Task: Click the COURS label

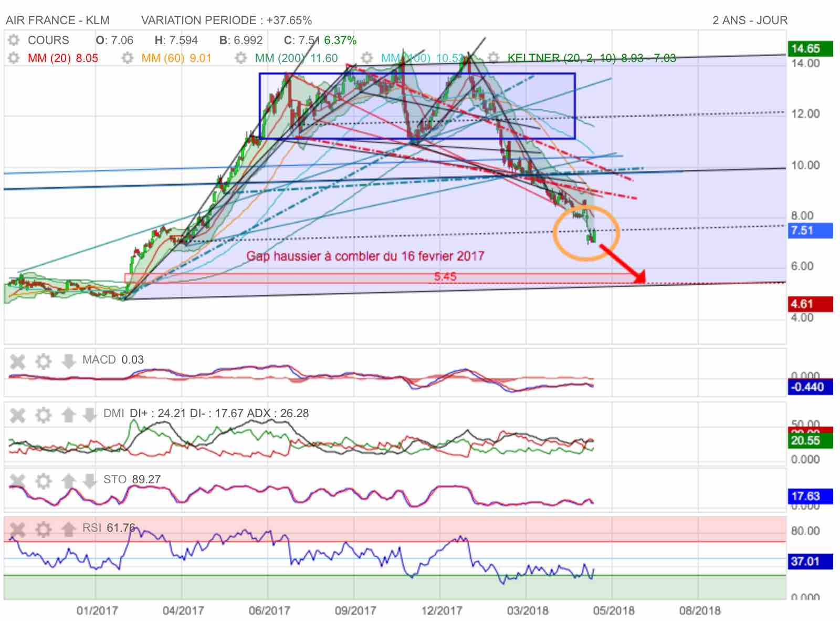Action: (48, 40)
